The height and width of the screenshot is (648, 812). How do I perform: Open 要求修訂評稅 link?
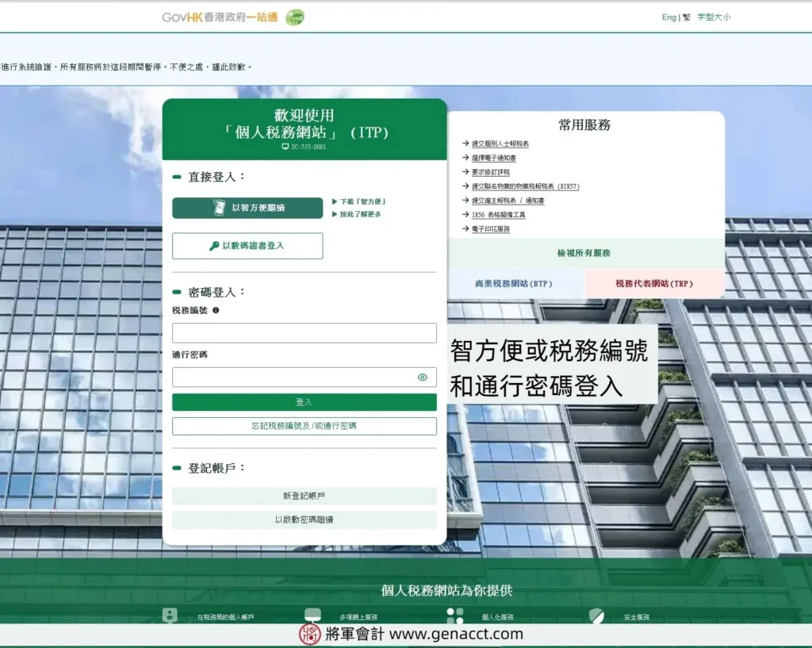(x=490, y=172)
